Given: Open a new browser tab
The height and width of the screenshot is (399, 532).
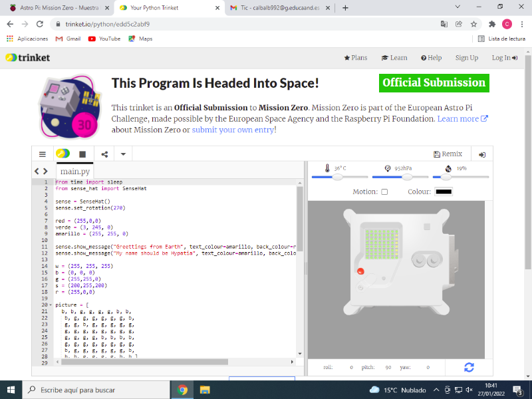Looking at the screenshot, I should (345, 8).
